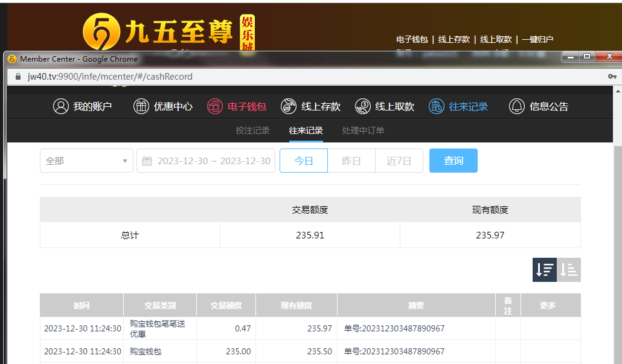The height and width of the screenshot is (364, 622).
Task: Open 我的账户 user icon
Action: coord(61,106)
